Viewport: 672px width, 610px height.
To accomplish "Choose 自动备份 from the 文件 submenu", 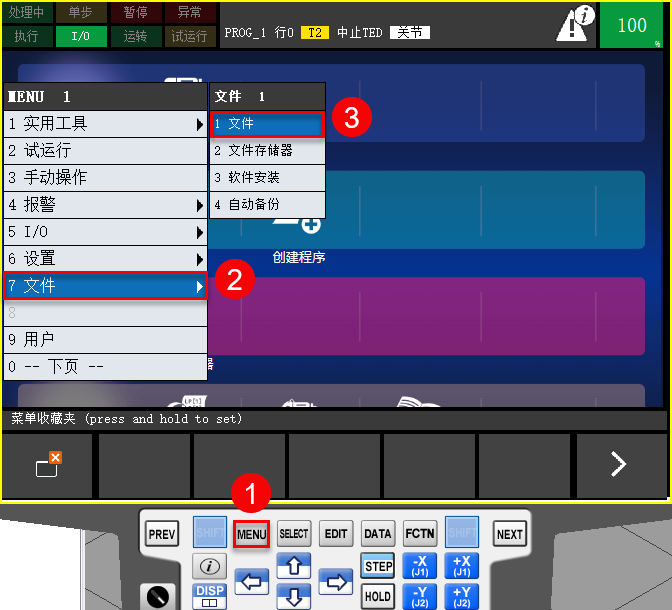I will (x=266, y=205).
